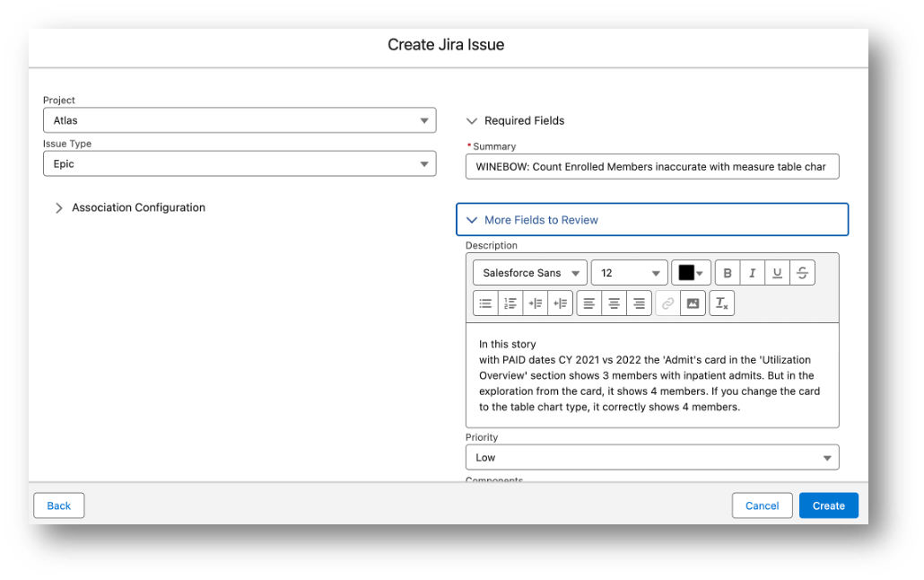Right-align the description text

click(x=639, y=303)
